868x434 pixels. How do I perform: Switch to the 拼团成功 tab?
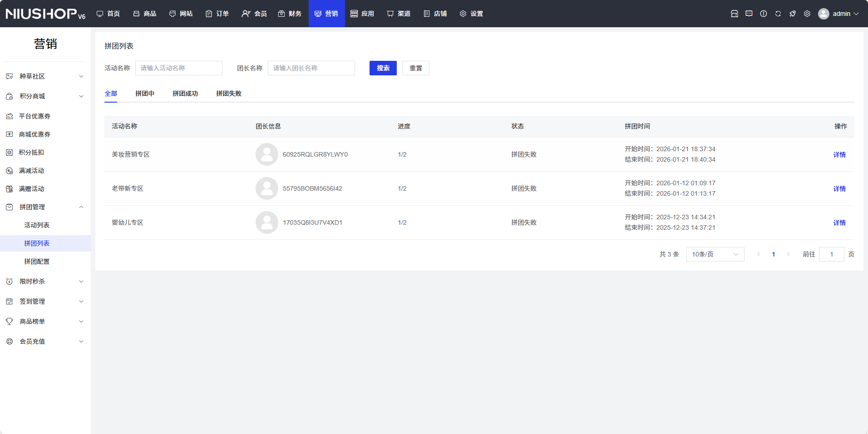pyautogui.click(x=185, y=94)
